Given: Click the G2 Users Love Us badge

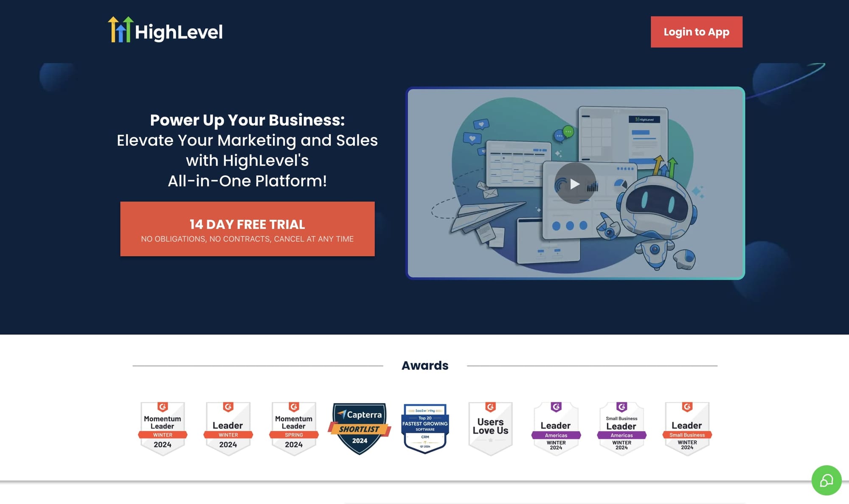Looking at the screenshot, I should (491, 426).
